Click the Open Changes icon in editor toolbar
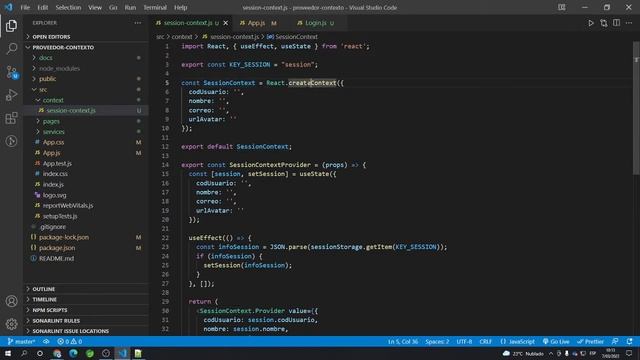Viewport: 640px width, 360px height. (604, 23)
